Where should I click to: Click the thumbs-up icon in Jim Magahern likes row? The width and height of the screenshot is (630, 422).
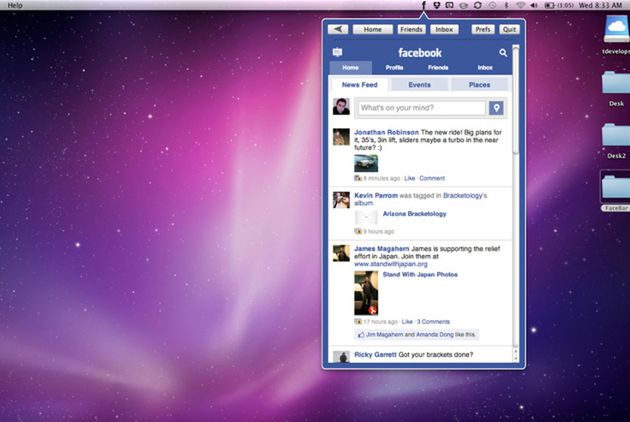[361, 334]
